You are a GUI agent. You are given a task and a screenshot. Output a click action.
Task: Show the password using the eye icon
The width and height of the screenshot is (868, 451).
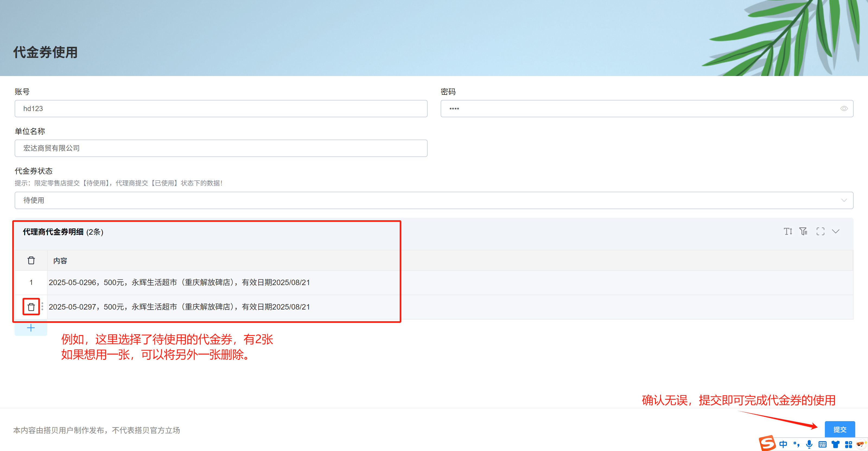[844, 109]
